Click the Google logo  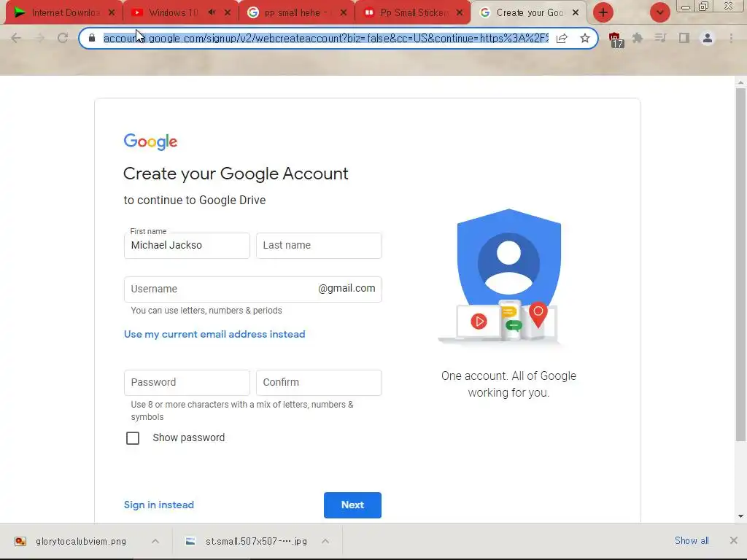point(150,141)
